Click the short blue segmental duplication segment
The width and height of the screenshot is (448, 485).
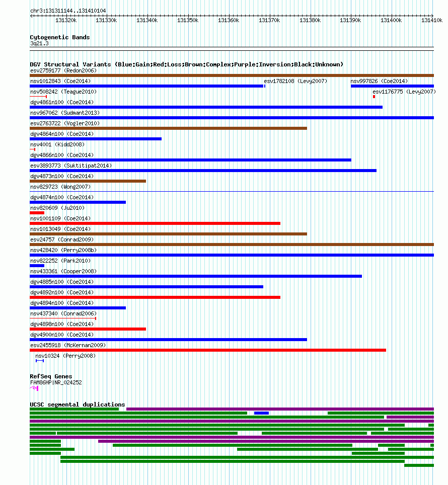click(261, 413)
